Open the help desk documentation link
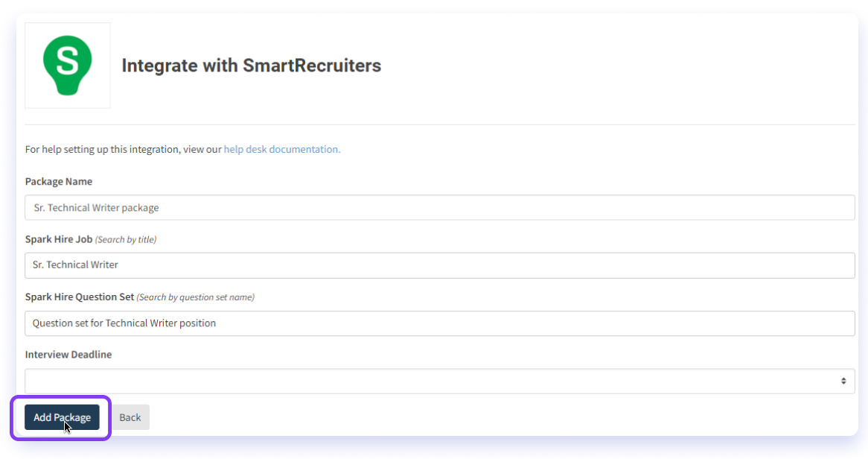Viewport: 868px width, 459px height. [x=282, y=149]
